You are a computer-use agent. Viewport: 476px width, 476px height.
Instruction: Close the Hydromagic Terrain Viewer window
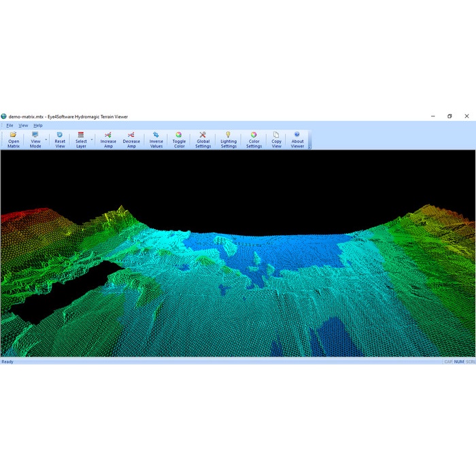[466, 116]
